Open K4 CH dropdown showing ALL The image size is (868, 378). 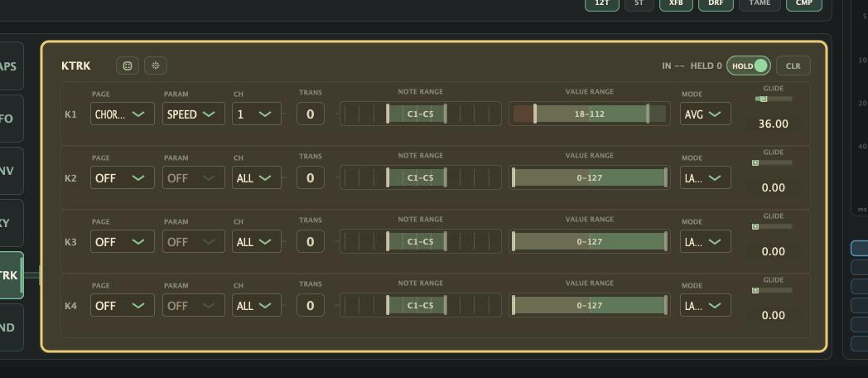[256, 305]
